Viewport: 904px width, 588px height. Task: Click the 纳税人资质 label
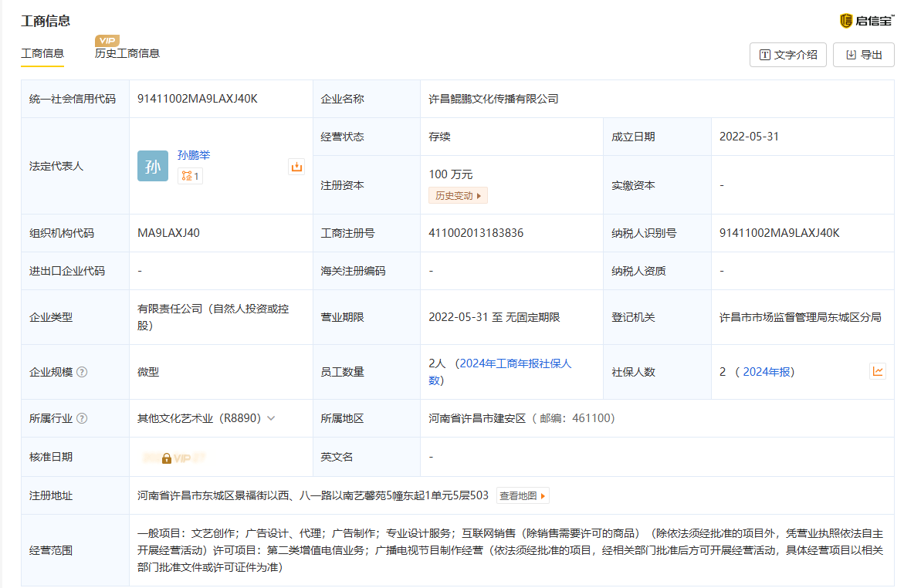(x=638, y=271)
